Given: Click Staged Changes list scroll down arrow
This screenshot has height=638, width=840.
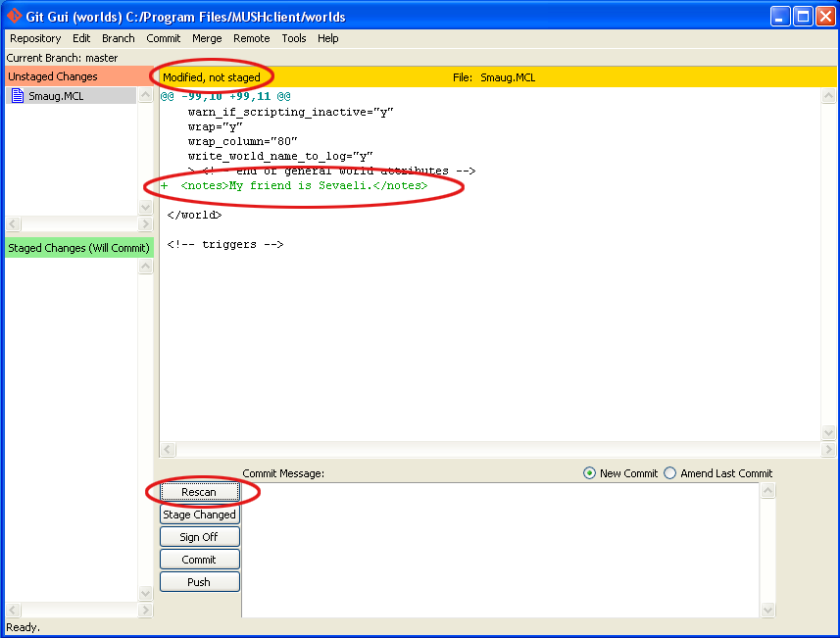Looking at the screenshot, I should tap(146, 593).
